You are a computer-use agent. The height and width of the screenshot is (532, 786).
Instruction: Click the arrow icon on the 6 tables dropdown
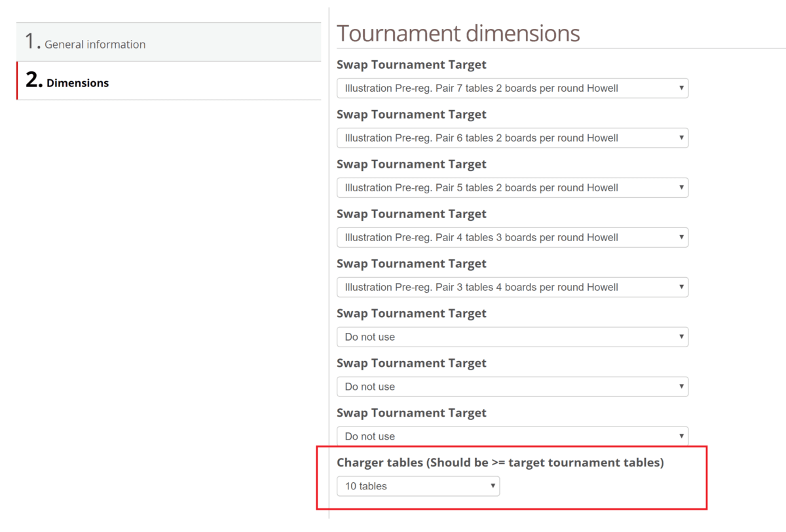pyautogui.click(x=681, y=138)
